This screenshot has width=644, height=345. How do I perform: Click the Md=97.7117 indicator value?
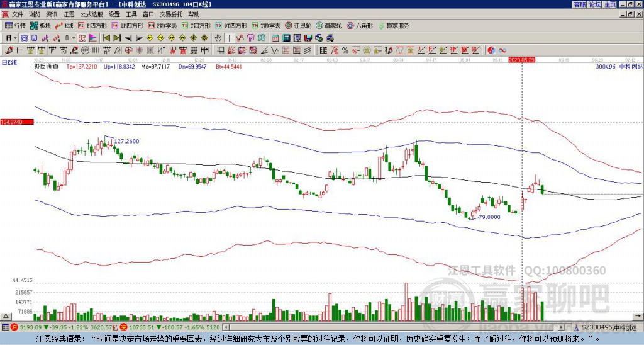(x=155, y=66)
